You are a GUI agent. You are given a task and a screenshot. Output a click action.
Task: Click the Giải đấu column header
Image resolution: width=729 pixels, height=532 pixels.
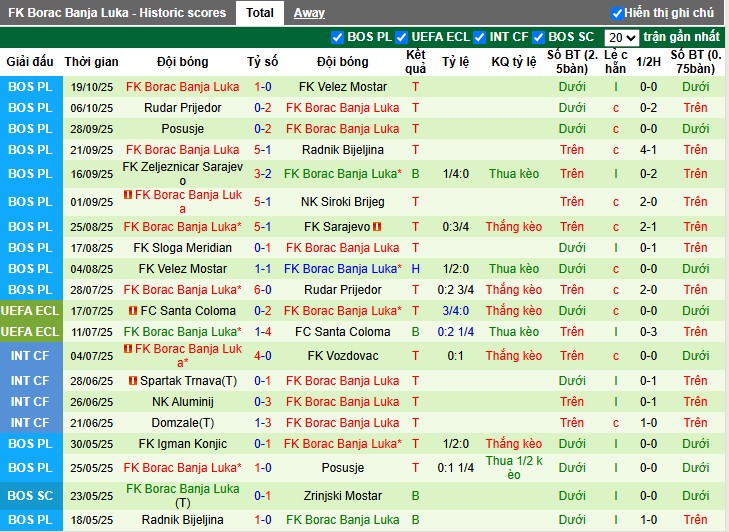point(30,62)
